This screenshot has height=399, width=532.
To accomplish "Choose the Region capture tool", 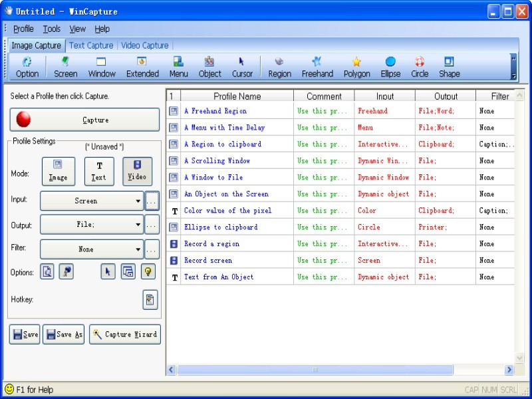I will (x=279, y=67).
